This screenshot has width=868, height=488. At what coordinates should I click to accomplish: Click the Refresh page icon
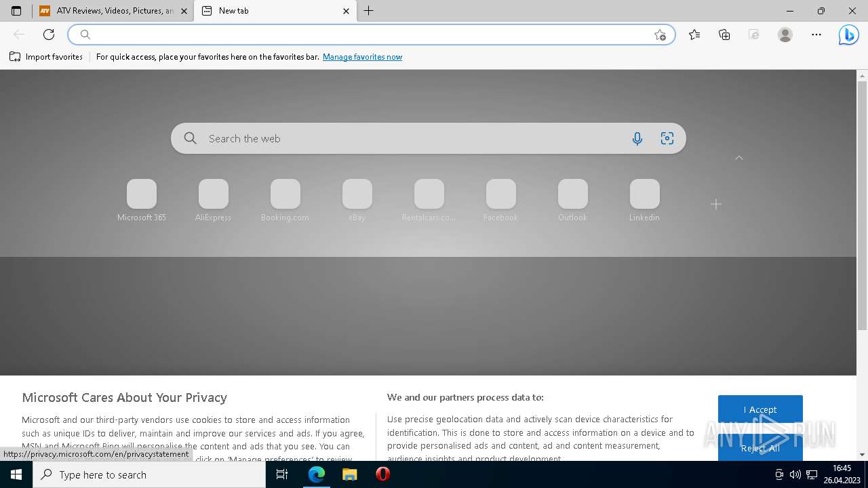tap(49, 35)
